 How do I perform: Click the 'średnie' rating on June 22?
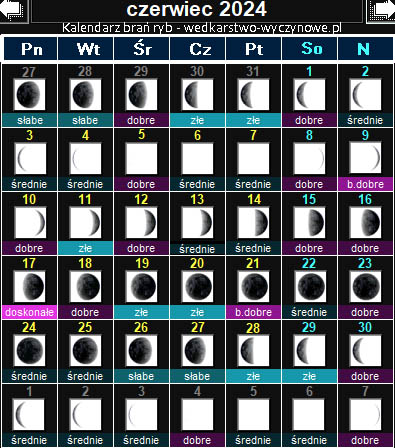tap(309, 312)
